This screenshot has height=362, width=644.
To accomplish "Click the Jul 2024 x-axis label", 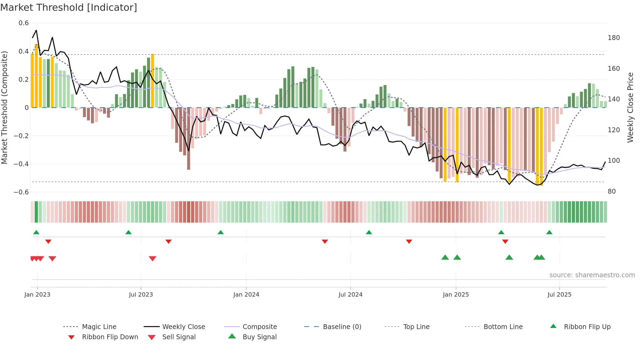I will [x=350, y=294].
